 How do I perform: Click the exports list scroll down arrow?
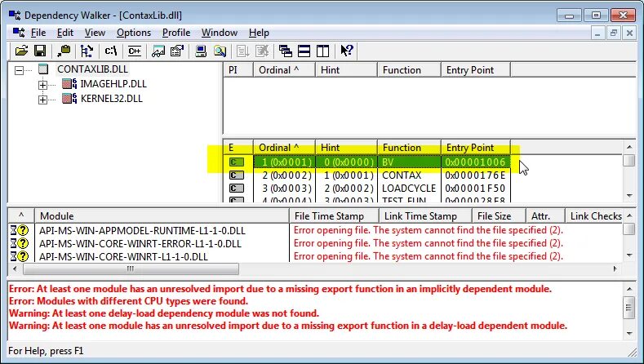(x=629, y=196)
